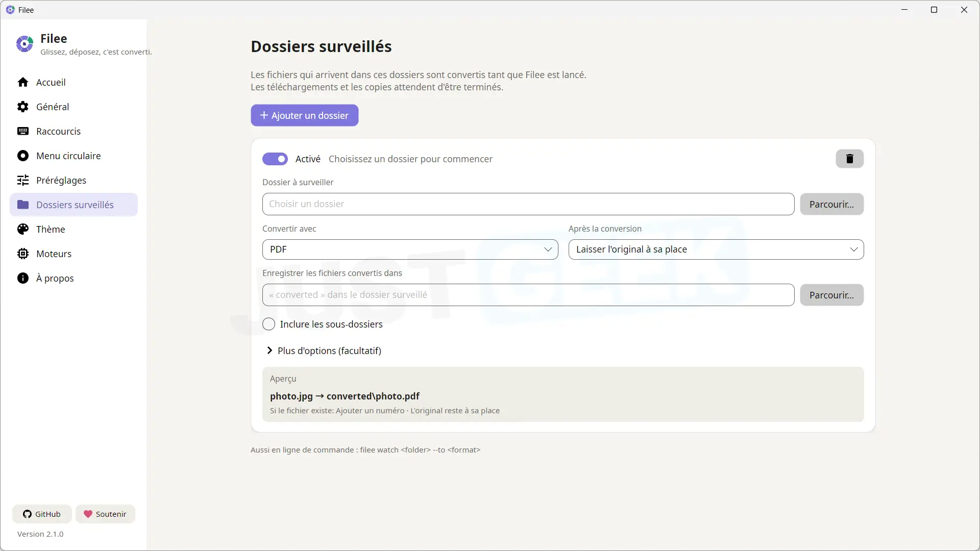Screen dimensions: 980x551
Task: Toggle the Activé switch off
Action: tap(275, 159)
